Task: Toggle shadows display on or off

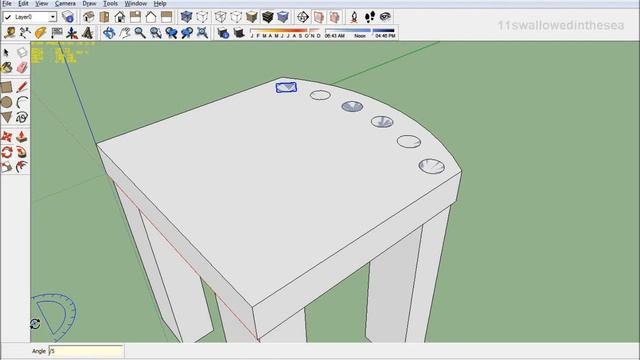Action: pos(239,33)
